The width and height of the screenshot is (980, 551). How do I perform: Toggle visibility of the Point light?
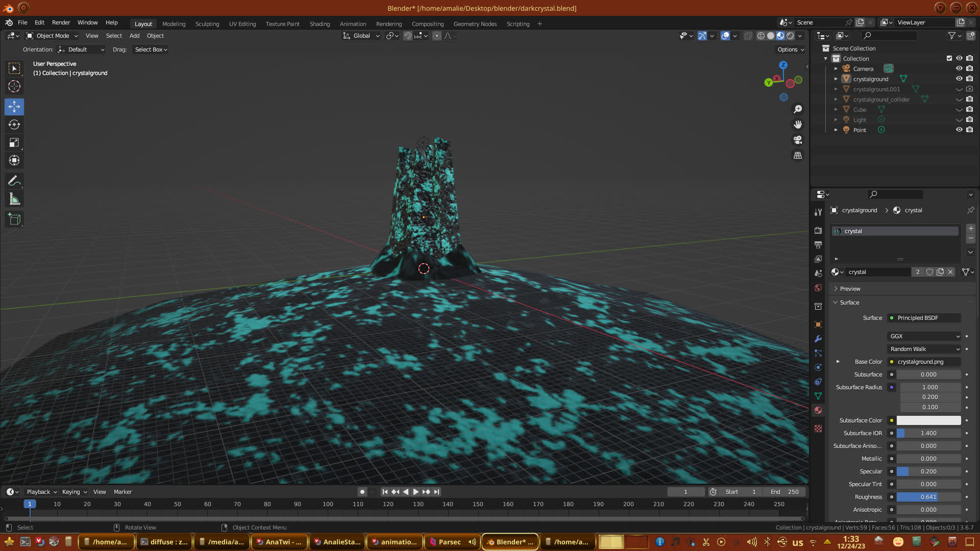959,130
